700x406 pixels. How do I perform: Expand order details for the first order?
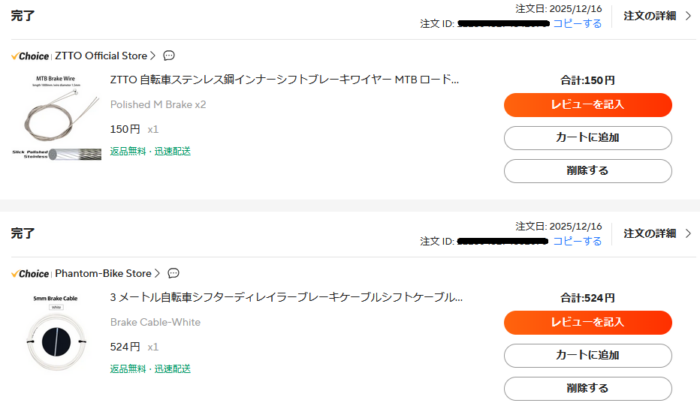(657, 16)
